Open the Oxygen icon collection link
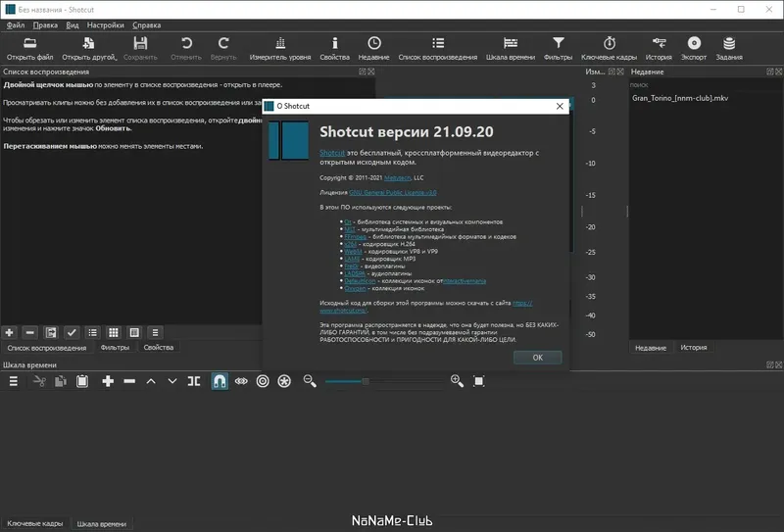Viewport: 784px width, 532px height. point(355,288)
